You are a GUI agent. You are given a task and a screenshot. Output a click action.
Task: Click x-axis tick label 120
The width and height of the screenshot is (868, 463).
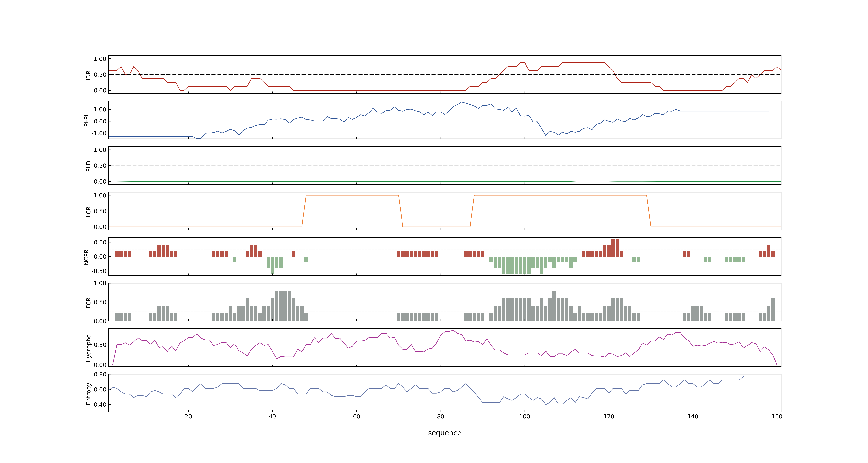click(609, 416)
